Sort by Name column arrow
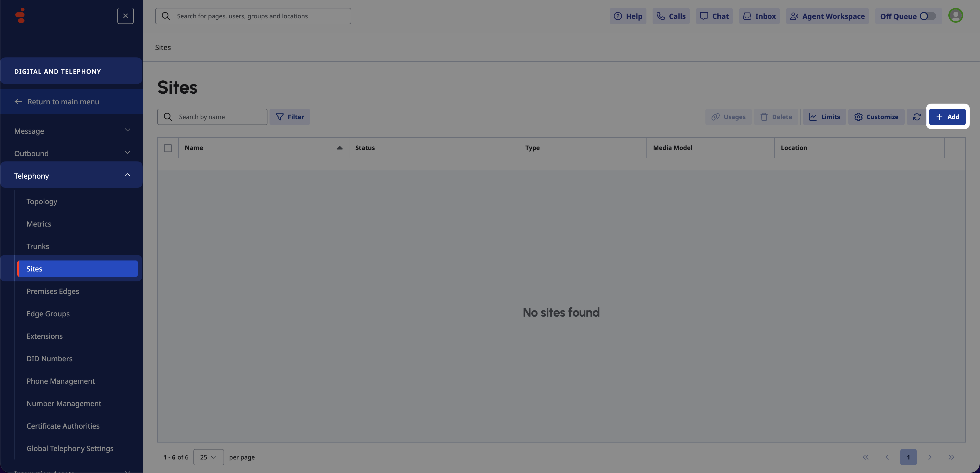980x473 pixels. (339, 148)
